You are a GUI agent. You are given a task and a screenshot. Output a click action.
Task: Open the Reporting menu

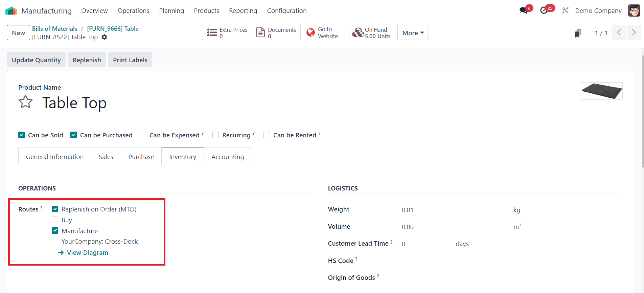(x=243, y=11)
